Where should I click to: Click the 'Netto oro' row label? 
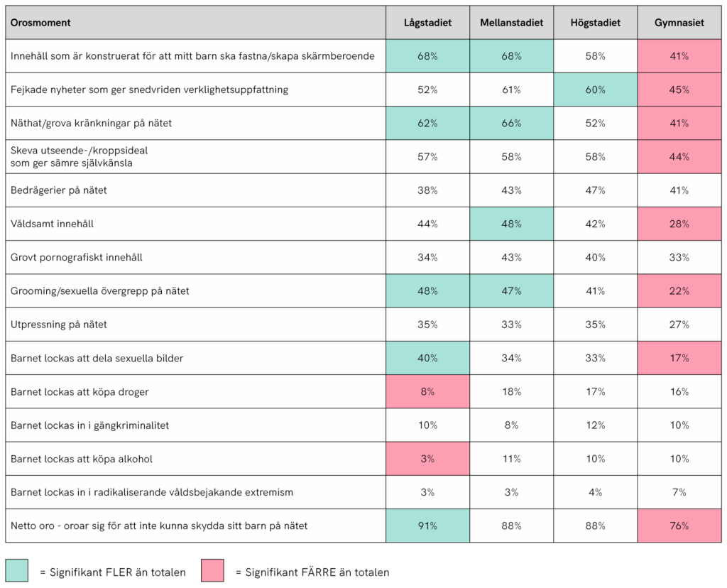pos(159,526)
